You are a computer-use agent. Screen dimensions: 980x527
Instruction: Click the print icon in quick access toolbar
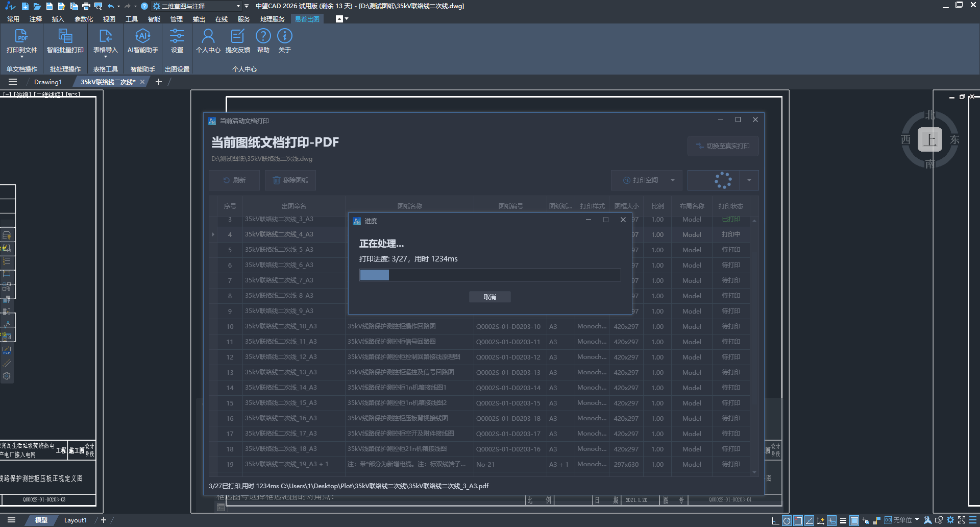(x=86, y=6)
